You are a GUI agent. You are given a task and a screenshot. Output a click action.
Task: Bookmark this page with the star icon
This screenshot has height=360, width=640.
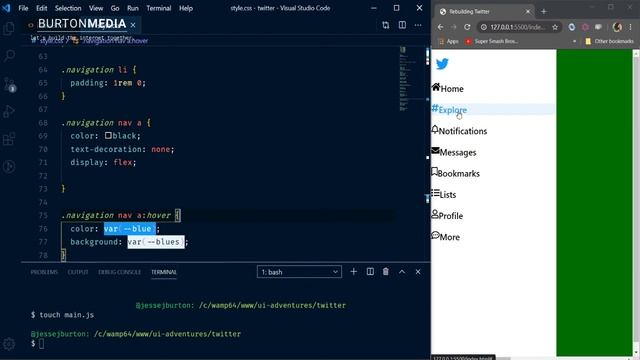[555, 27]
